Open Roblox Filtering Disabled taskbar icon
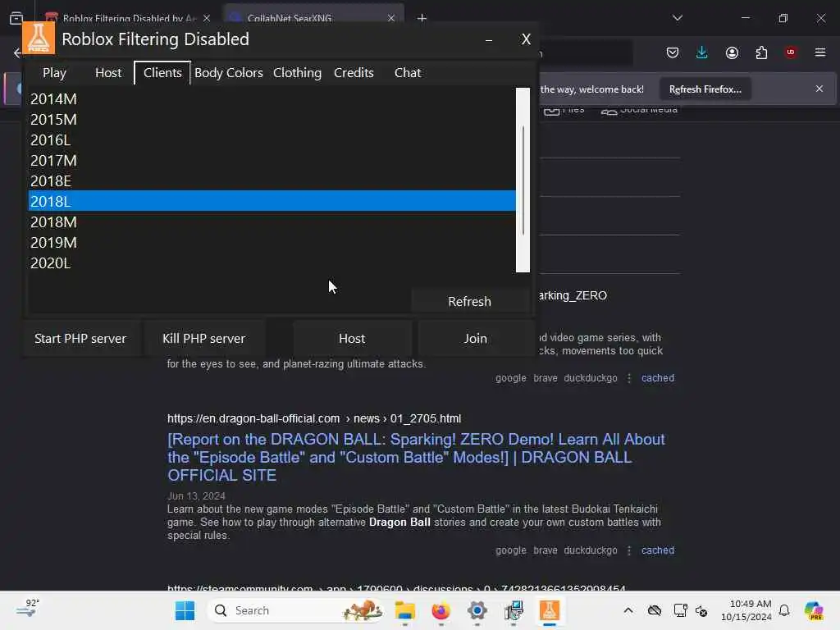The height and width of the screenshot is (630, 840). click(x=549, y=610)
